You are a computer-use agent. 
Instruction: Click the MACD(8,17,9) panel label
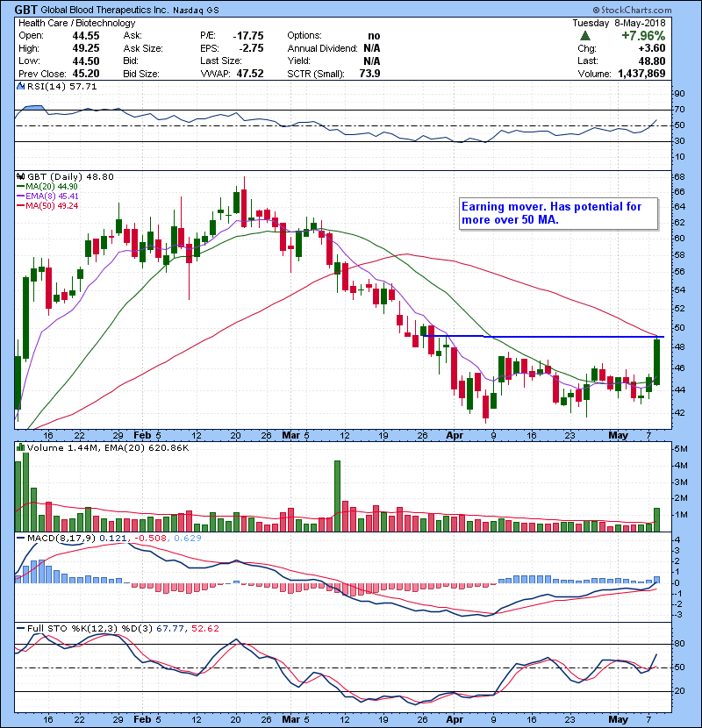pos(61,539)
